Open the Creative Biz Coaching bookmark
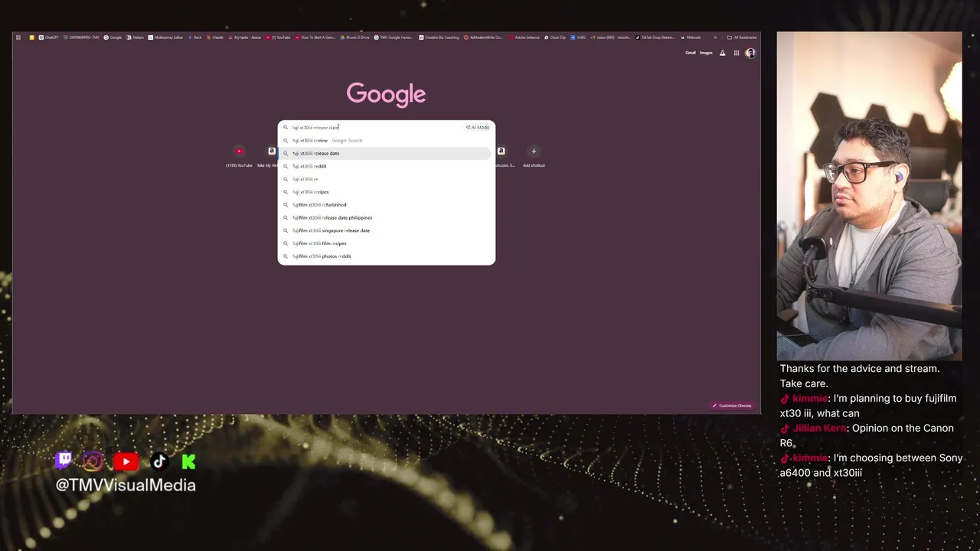980x551 pixels. 439,37
